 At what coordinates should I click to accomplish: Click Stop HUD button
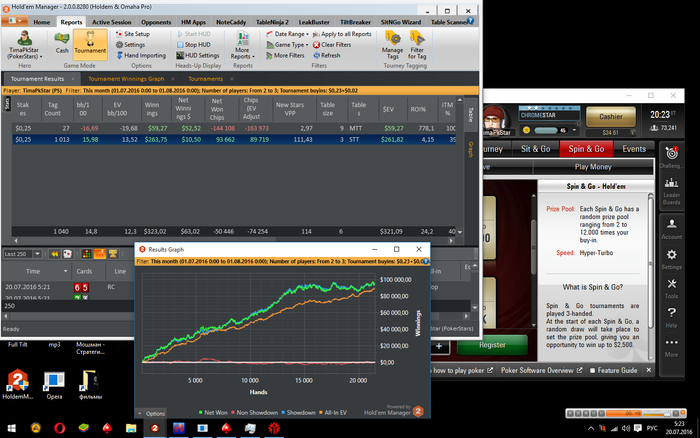(194, 45)
